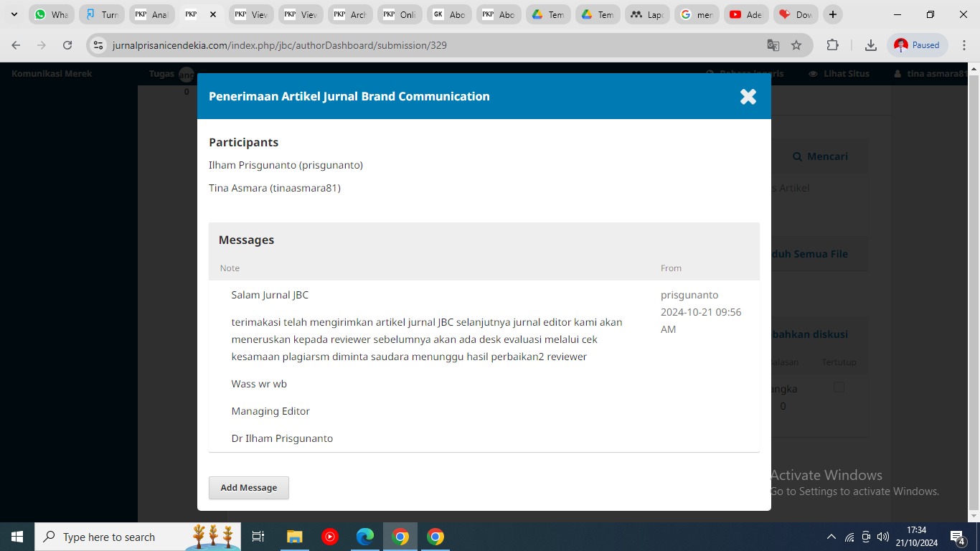Open the PKP 'Onli' tab

(x=400, y=14)
